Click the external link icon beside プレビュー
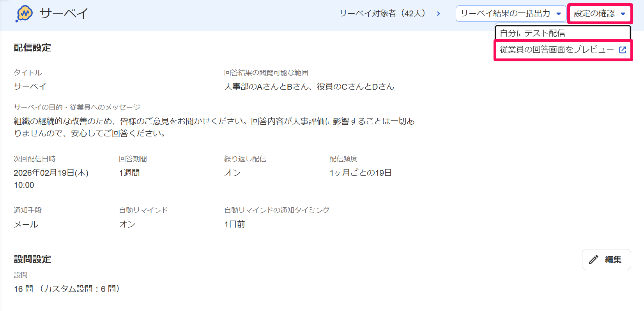Screen dimensions: 644x311 pyautogui.click(x=623, y=50)
